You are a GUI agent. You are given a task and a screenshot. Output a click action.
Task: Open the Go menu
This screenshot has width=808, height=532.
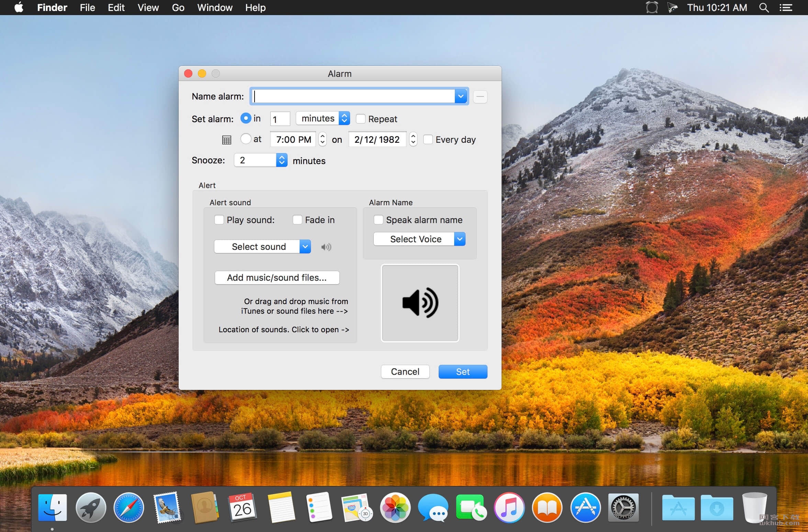178,8
